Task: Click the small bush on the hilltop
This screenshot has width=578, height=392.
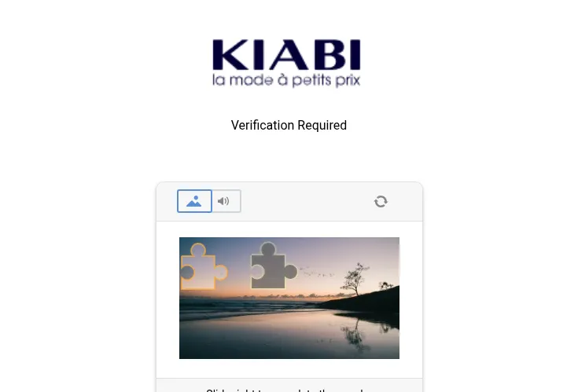Action: coord(385,285)
